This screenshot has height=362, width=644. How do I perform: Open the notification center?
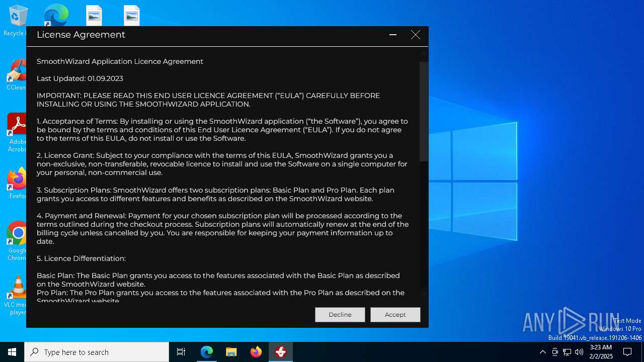[x=627, y=352]
